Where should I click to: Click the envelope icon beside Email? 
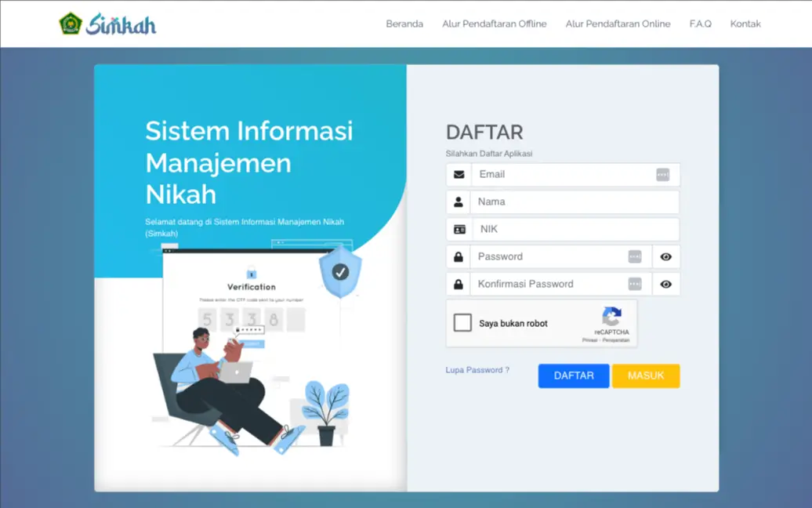click(459, 175)
